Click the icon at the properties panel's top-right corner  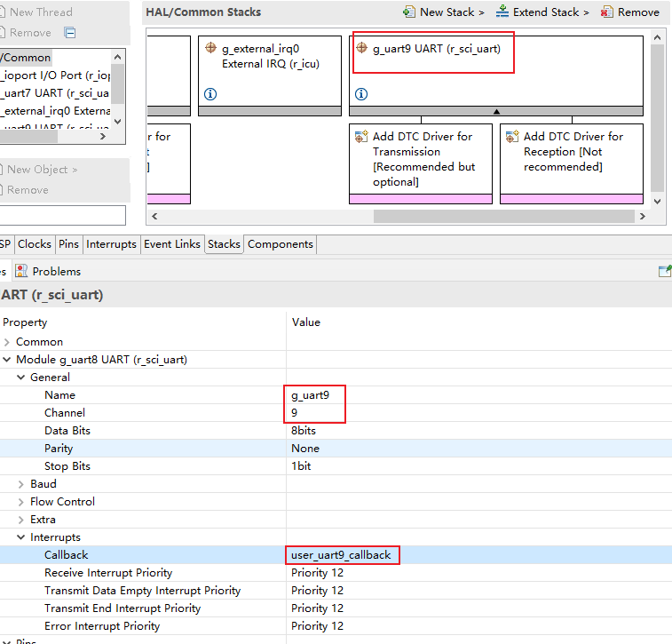(x=663, y=271)
